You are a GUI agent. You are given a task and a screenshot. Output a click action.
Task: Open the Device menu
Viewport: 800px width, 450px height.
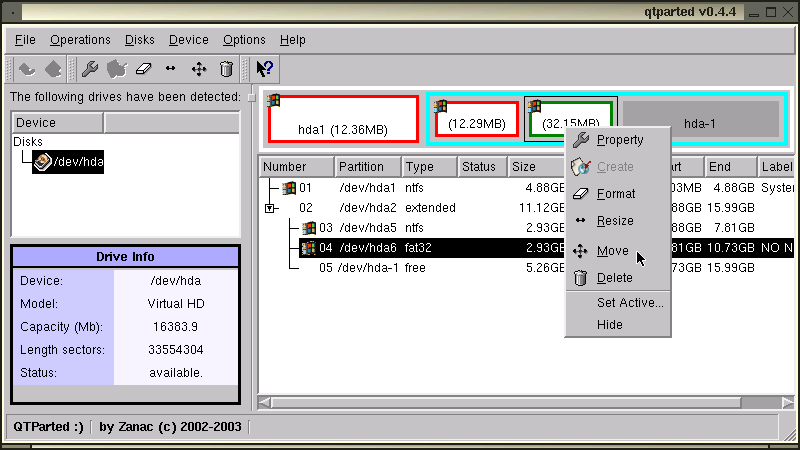click(x=188, y=40)
